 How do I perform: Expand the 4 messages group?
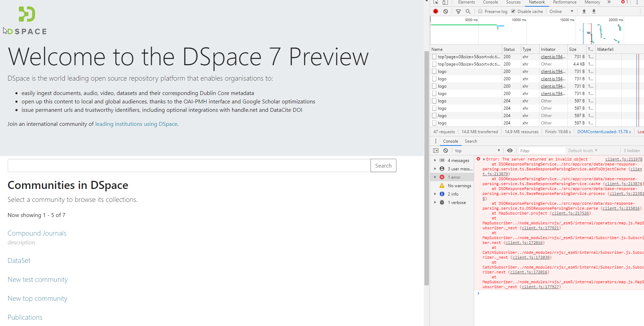[435, 160]
